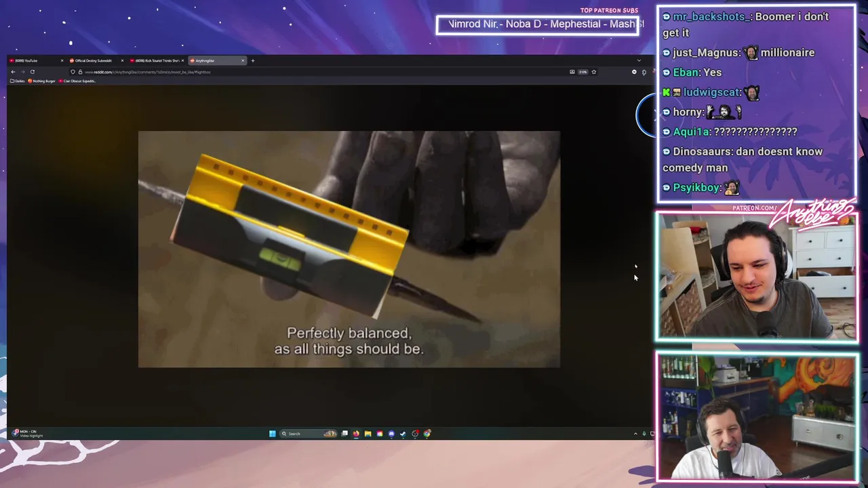Click the microphone tray icon
Image resolution: width=868 pixels, height=488 pixels.
coord(644,434)
